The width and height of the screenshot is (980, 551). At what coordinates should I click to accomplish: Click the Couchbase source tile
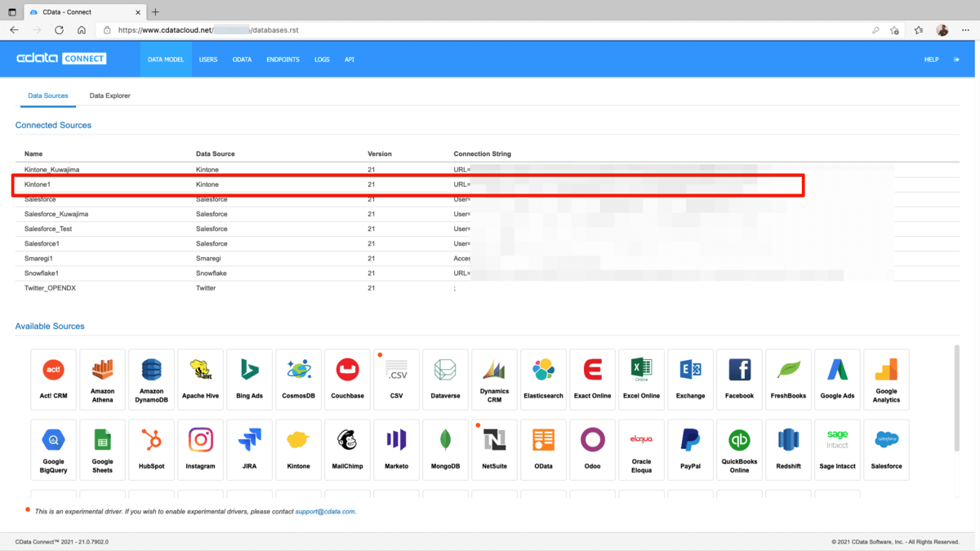[347, 380]
